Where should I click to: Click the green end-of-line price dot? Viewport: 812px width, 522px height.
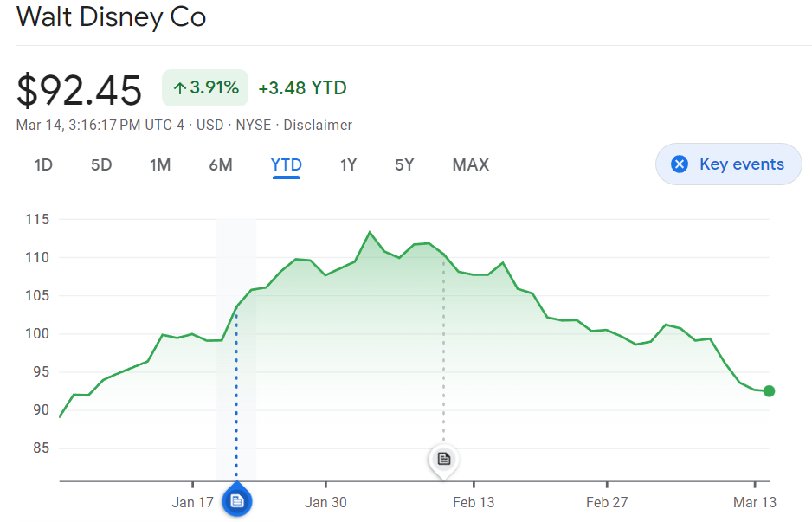click(769, 391)
